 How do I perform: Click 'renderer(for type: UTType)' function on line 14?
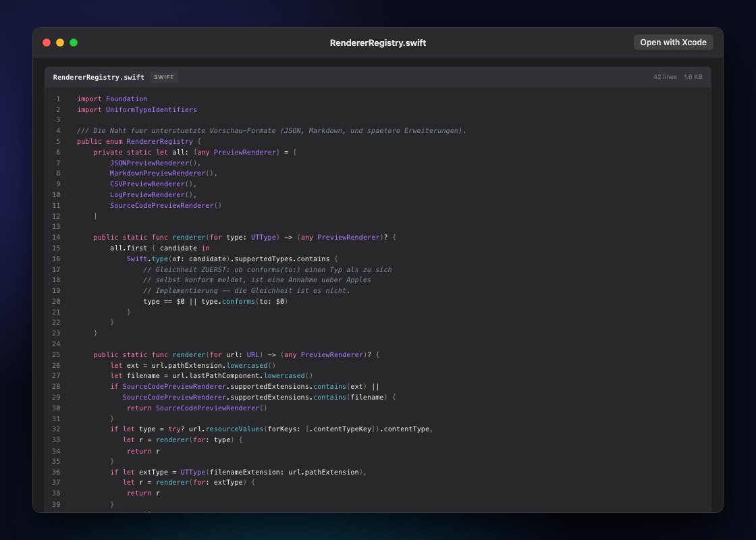(226, 237)
